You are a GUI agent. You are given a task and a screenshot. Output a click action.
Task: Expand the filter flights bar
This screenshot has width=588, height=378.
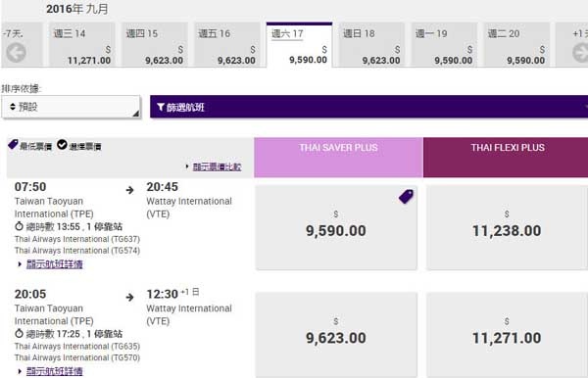(369, 107)
